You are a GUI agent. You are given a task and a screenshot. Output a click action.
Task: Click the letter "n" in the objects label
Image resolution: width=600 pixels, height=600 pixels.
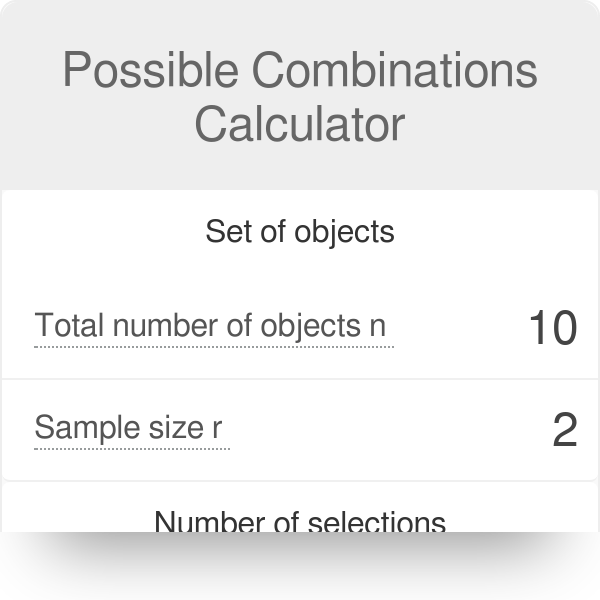(376, 326)
